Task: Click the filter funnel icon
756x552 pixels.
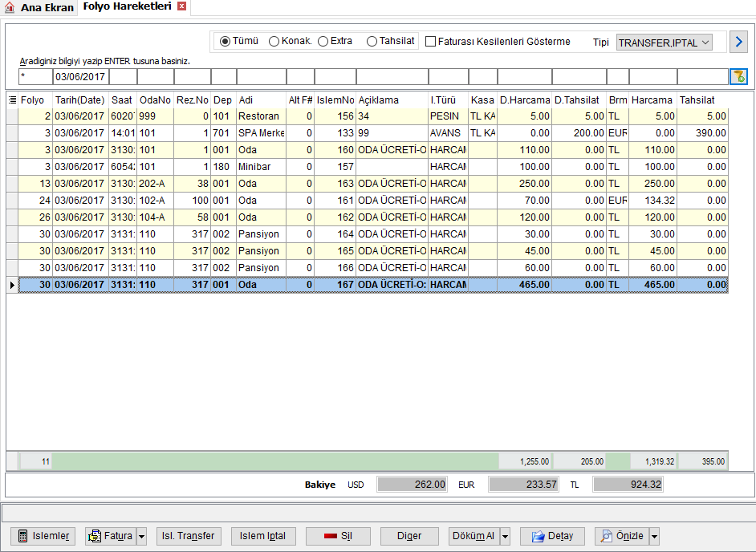Action: [738, 77]
